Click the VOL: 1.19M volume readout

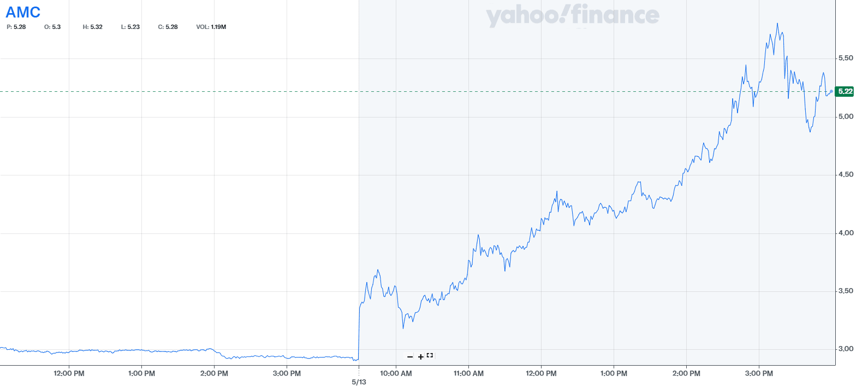pos(211,27)
